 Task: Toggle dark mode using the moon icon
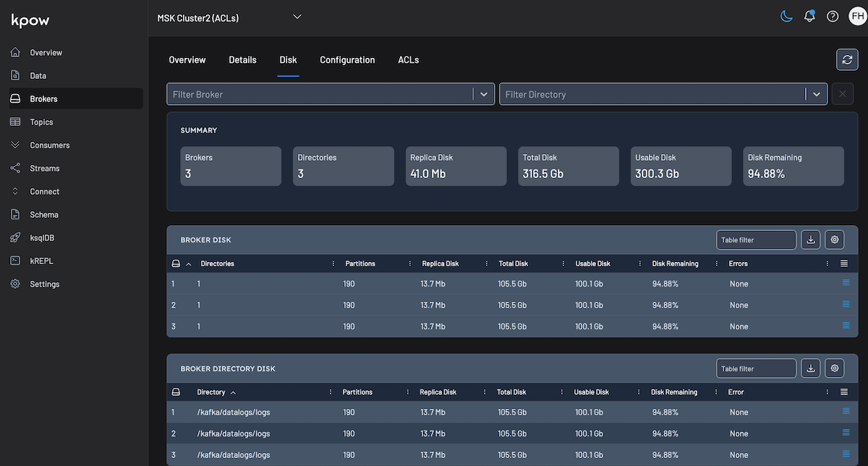tap(786, 15)
